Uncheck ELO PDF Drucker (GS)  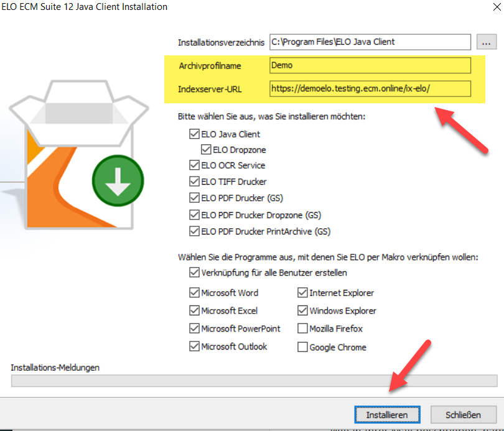(x=194, y=198)
